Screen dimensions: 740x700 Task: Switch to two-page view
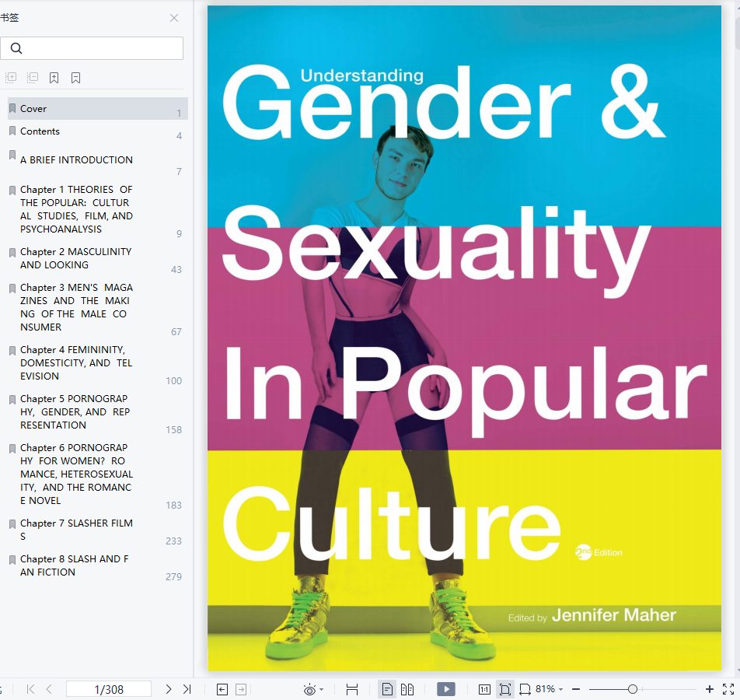(x=407, y=690)
